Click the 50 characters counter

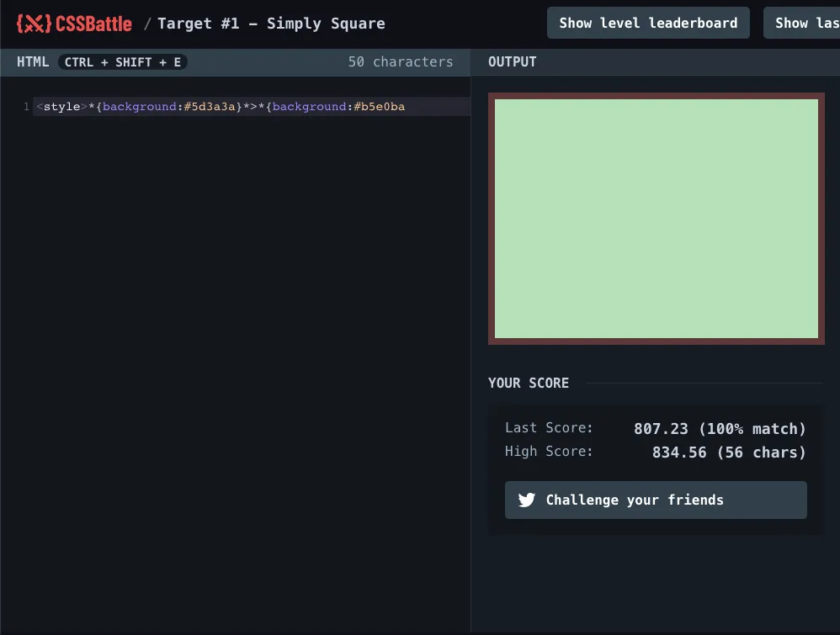400,61
